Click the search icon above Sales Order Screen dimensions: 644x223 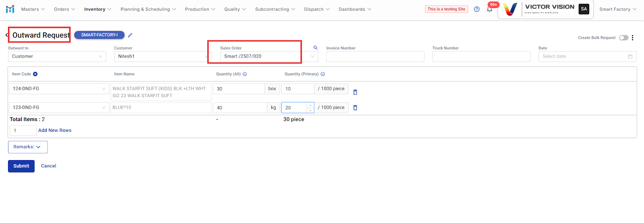(316, 48)
